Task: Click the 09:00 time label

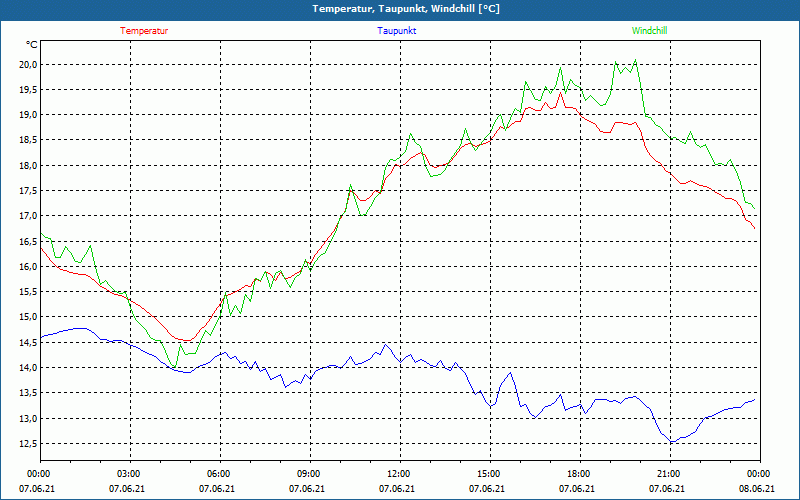Action: 308,474
